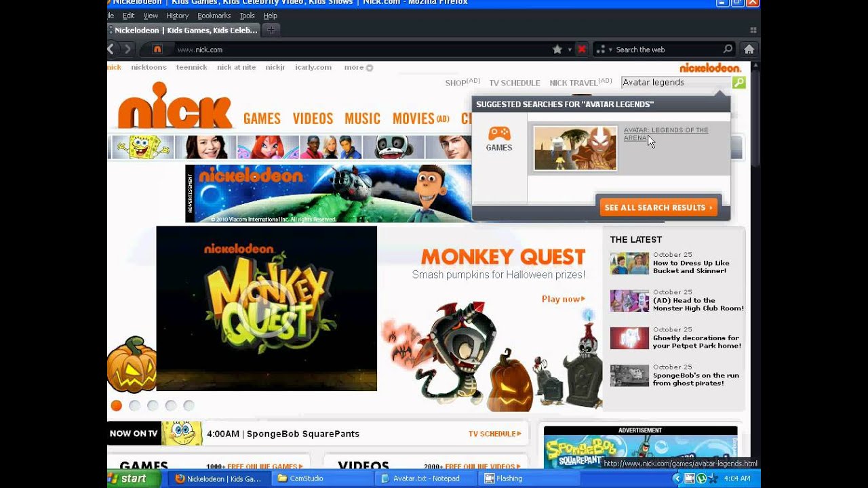The width and height of the screenshot is (868, 488).
Task: Select the Winx fairy thumbnail in strip
Action: tap(269, 147)
